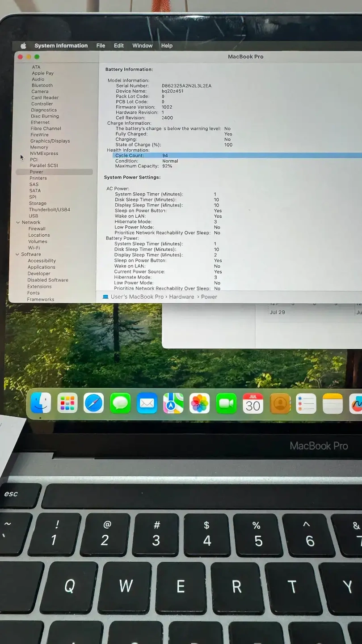The height and width of the screenshot is (644, 362).
Task: Select Graphics/Displays in the sidebar
Action: point(50,141)
